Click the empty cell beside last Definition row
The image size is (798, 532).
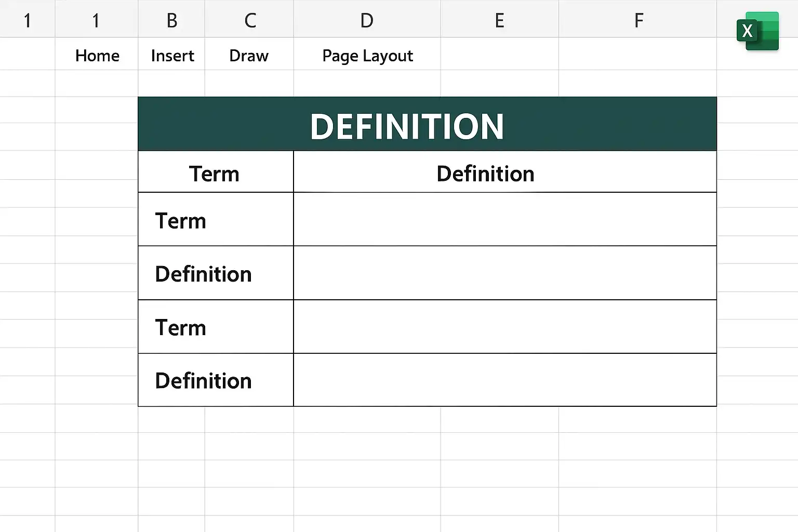pos(505,380)
